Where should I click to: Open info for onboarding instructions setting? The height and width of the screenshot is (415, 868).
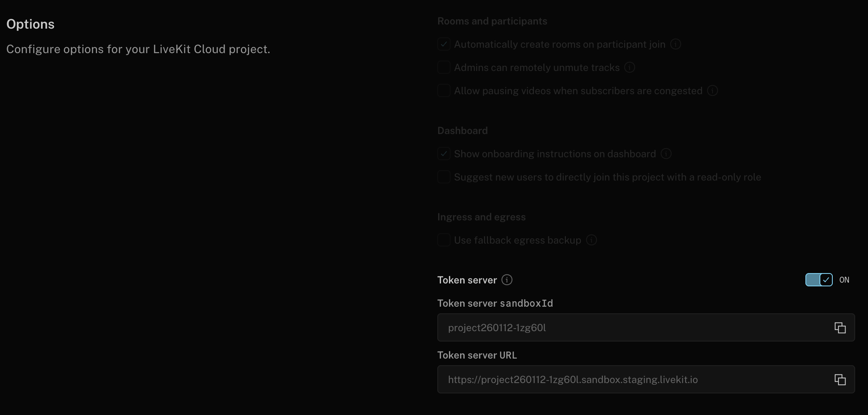coord(666,154)
